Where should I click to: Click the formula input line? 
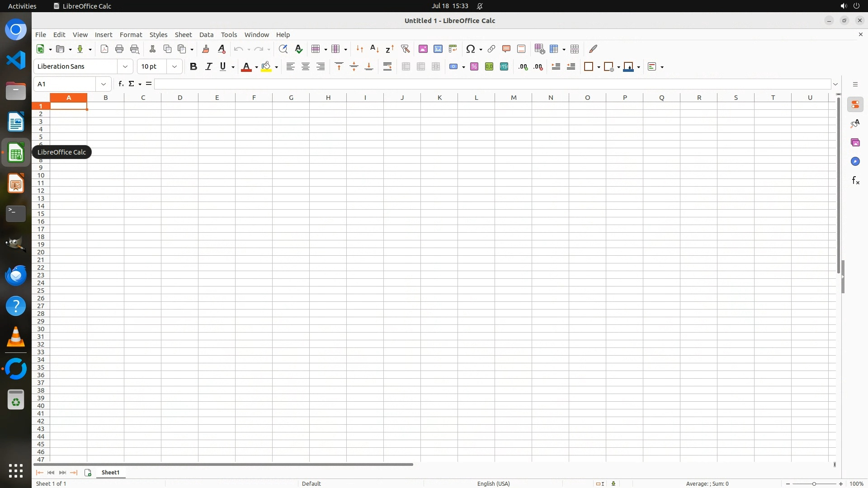[492, 84]
